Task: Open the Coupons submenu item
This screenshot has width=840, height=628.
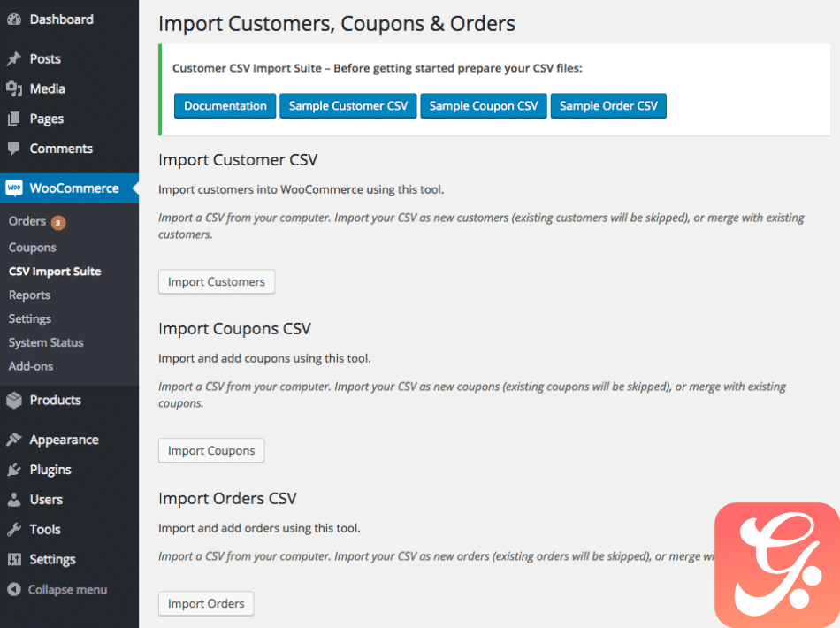Action: tap(32, 248)
